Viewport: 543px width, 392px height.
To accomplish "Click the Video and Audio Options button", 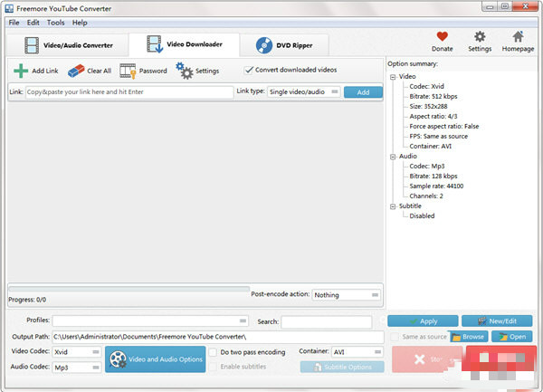I will pyautogui.click(x=155, y=359).
